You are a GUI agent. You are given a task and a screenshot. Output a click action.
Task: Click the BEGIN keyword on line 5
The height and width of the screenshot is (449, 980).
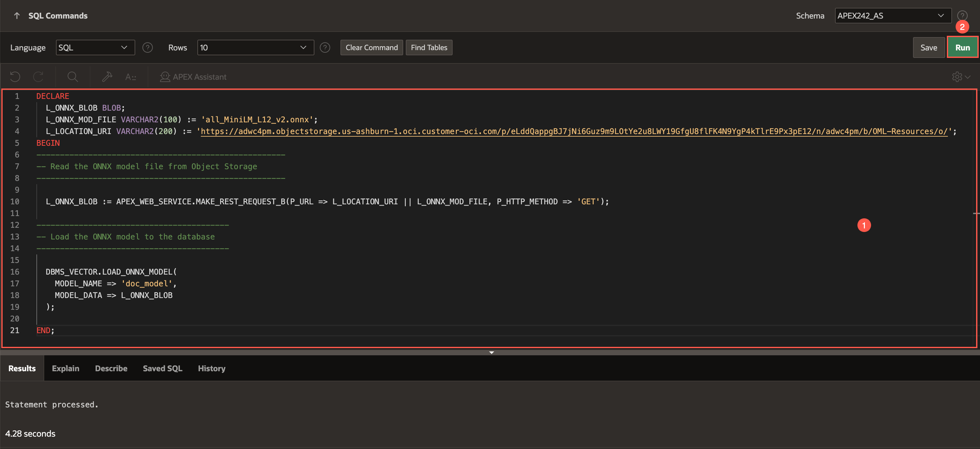(48, 143)
